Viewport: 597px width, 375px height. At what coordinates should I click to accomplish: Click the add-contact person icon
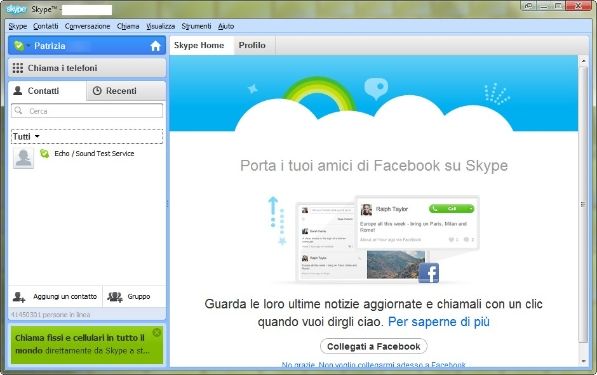[19, 297]
